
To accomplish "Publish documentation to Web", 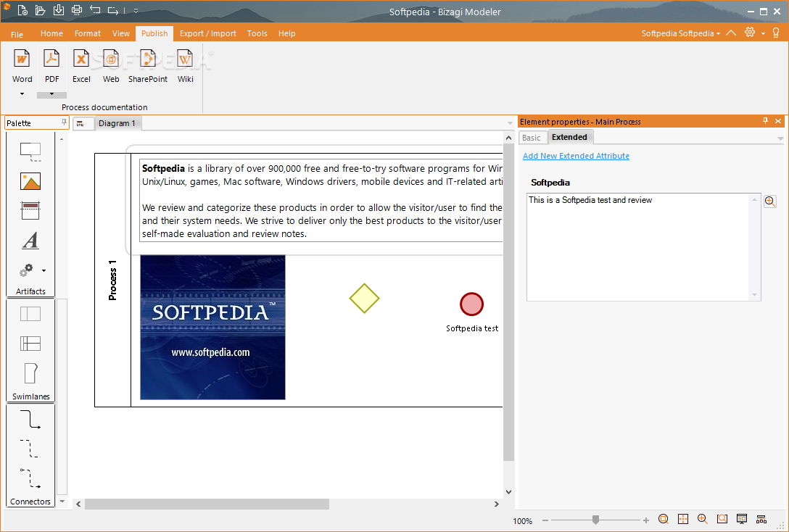I will point(111,67).
